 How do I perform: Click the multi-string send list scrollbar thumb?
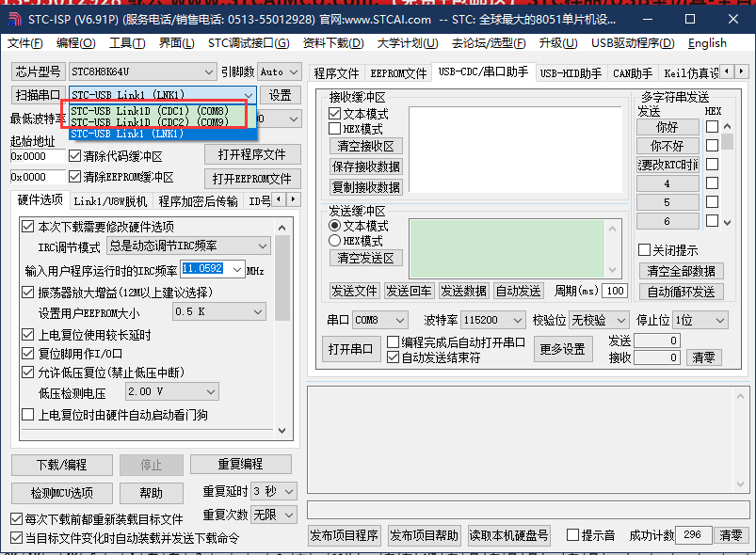click(x=728, y=142)
